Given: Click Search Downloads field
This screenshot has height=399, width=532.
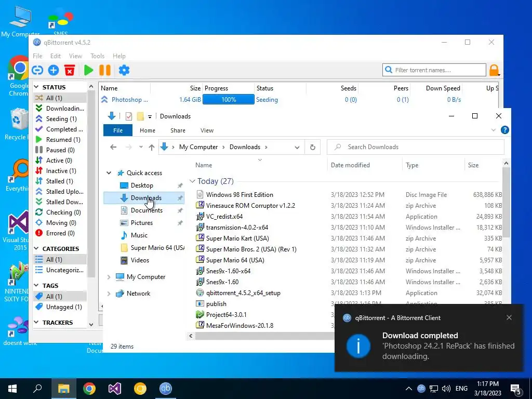Looking at the screenshot, I should pos(416,147).
